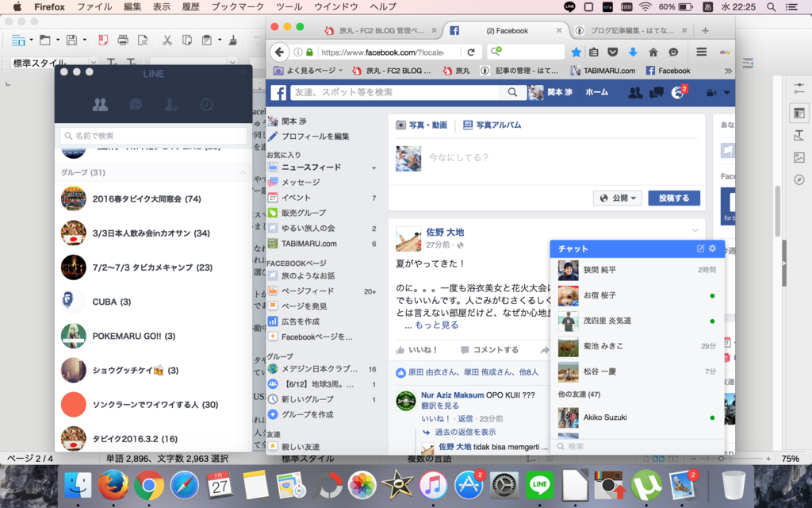Click ホーム link in Facebook bar
Viewport: 812px width, 508px height.
pos(596,92)
